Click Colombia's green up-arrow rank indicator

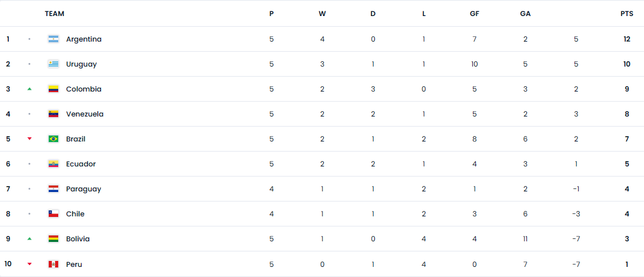point(29,89)
